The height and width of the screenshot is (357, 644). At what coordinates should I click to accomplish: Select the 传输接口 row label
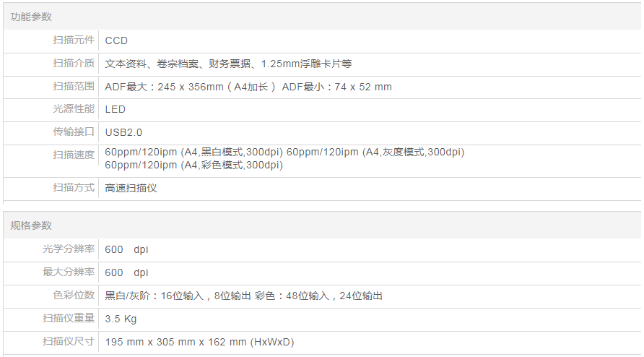click(74, 132)
